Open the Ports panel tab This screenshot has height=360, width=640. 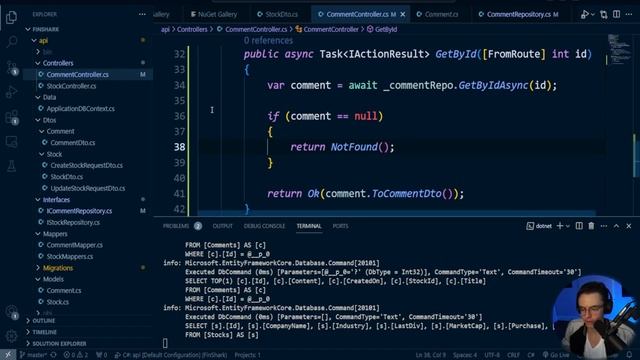point(340,226)
